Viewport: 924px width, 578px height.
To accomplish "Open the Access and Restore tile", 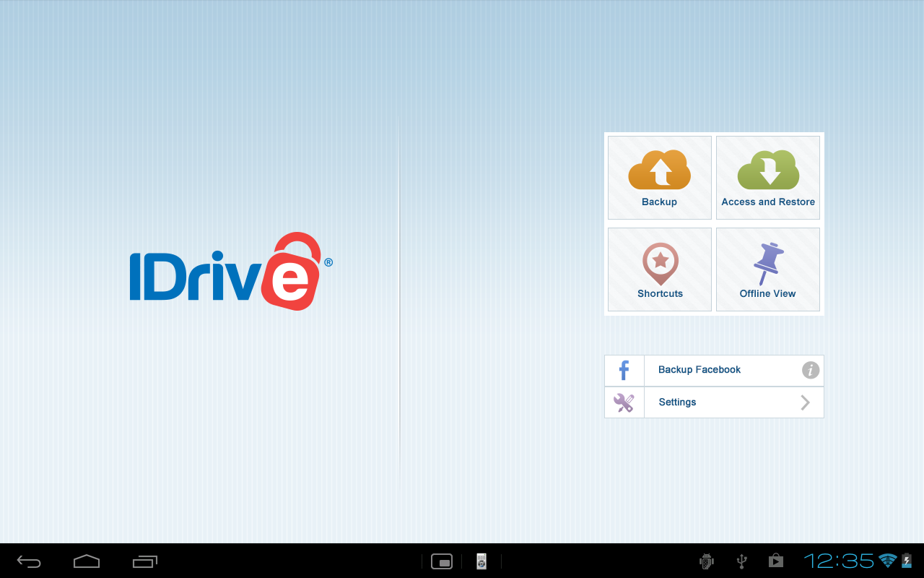I will [x=768, y=178].
